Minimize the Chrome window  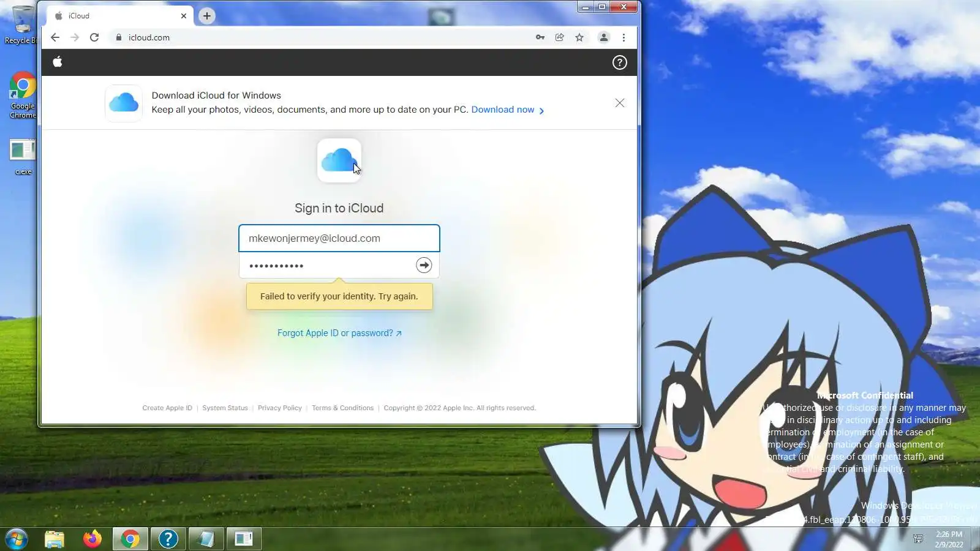(x=586, y=7)
